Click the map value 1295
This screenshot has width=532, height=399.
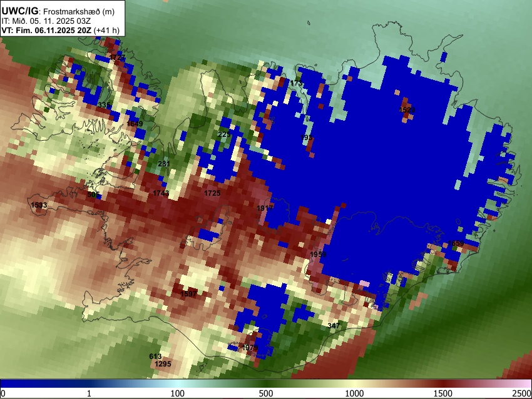tap(163, 364)
